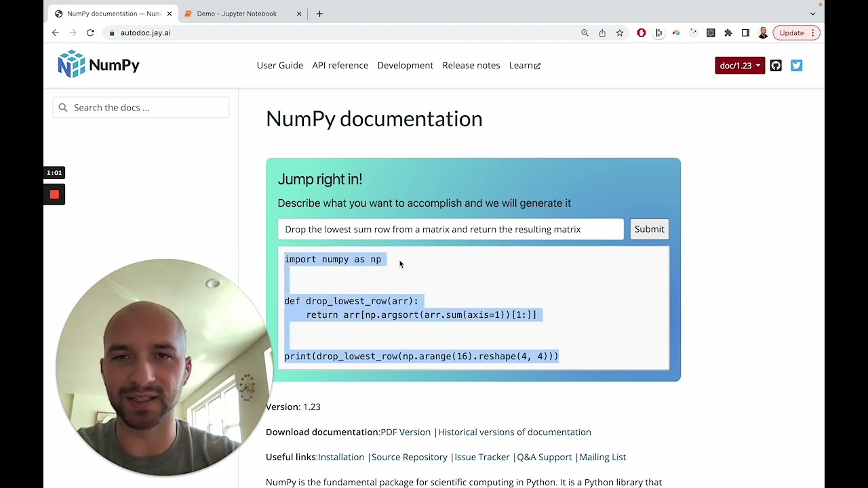Screen dimensions: 868x488
Task: Click the 'return arr[np.argsort' code line
Action: (421, 314)
